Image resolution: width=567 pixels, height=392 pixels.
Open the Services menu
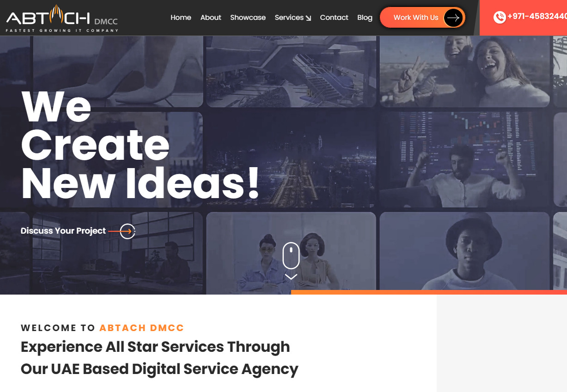[289, 18]
